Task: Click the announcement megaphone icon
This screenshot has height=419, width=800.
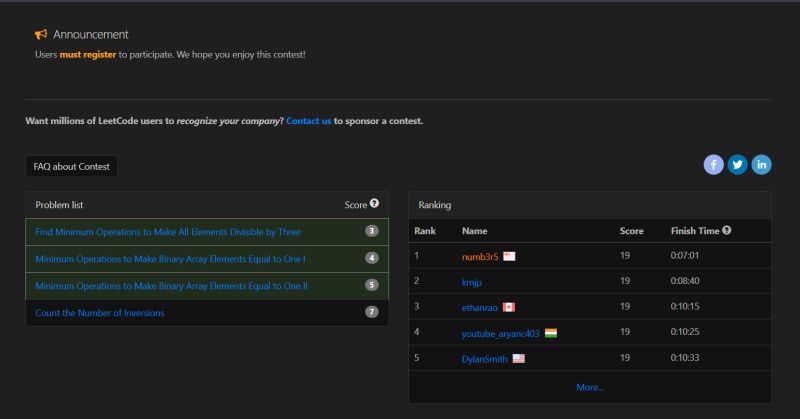Action: click(x=41, y=34)
